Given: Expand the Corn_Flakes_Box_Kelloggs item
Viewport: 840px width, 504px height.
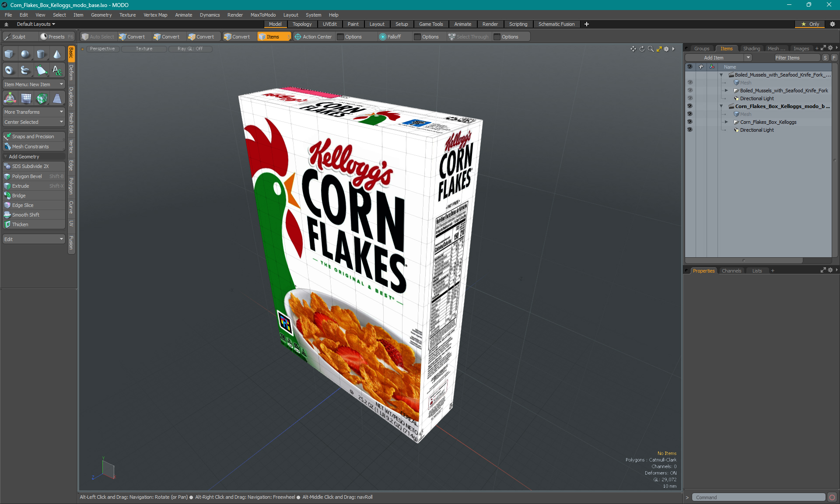Looking at the screenshot, I should [x=727, y=122].
